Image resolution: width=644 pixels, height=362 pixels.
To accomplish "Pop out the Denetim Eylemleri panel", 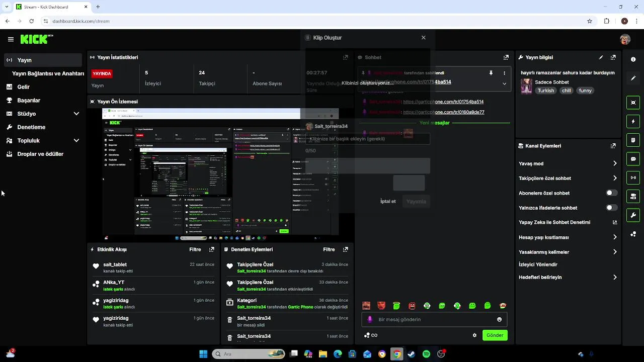I will pos(345,249).
